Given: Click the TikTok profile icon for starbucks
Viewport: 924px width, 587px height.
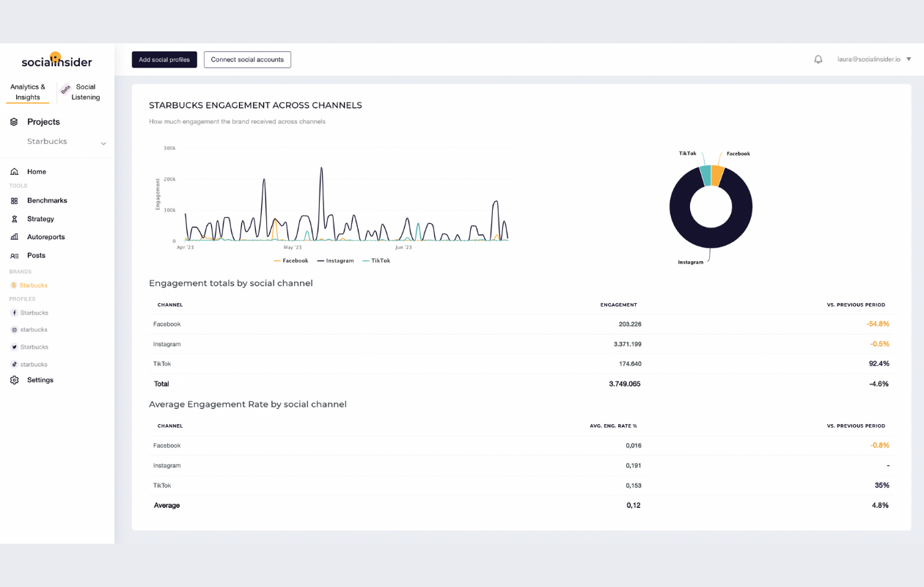Looking at the screenshot, I should (x=14, y=365).
